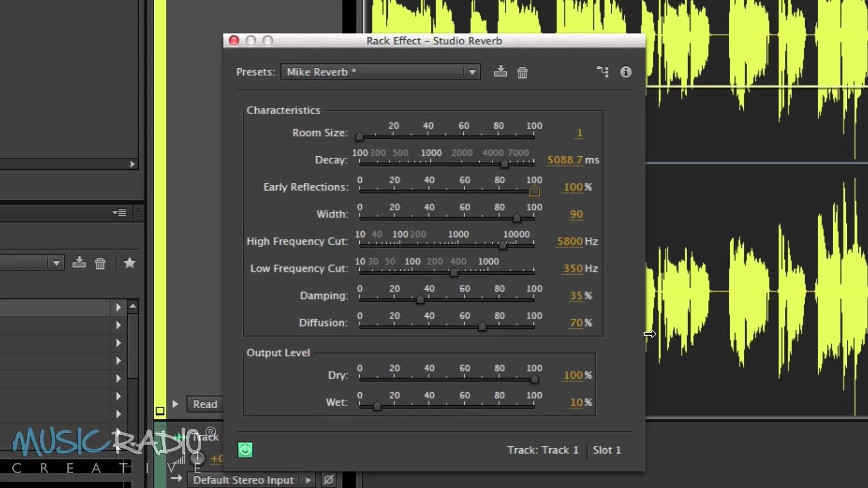
Task: Click the star favorite icon in the left panel
Action: 129,263
